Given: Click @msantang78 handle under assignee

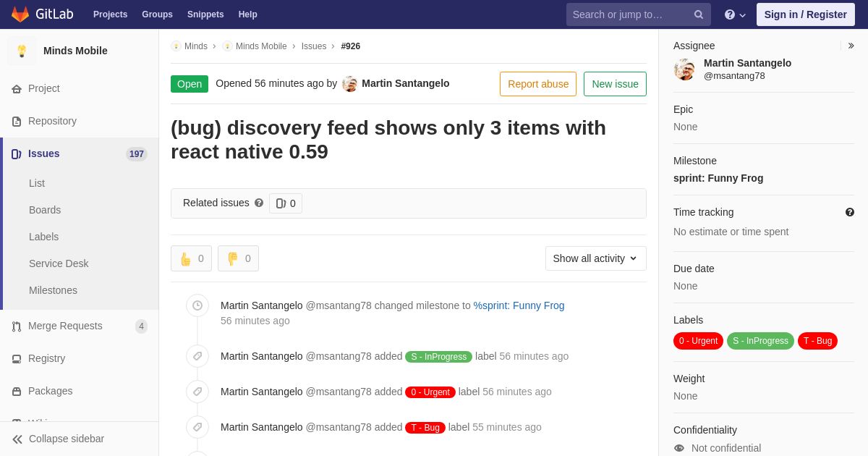Looking at the screenshot, I should 734,76.
